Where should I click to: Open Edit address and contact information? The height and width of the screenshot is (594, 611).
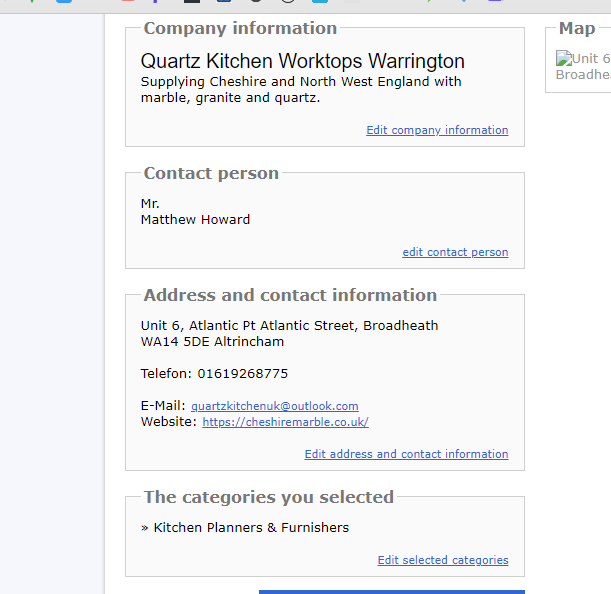point(406,454)
